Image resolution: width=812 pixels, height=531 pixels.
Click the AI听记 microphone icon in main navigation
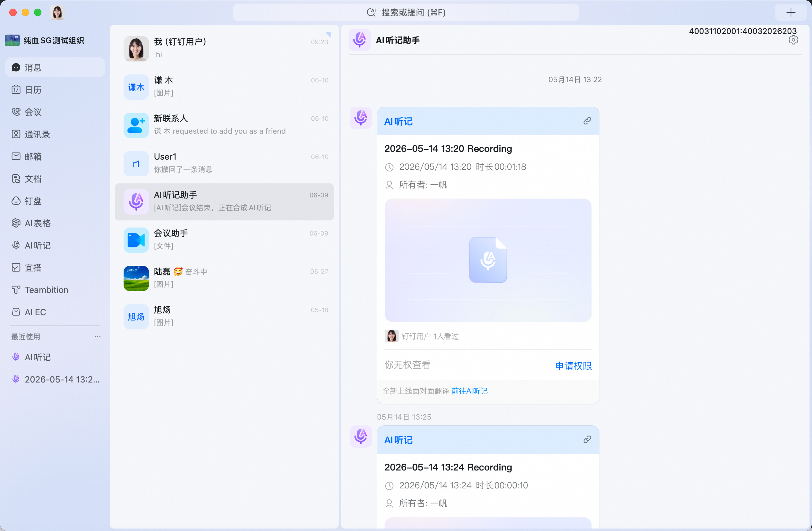16,245
